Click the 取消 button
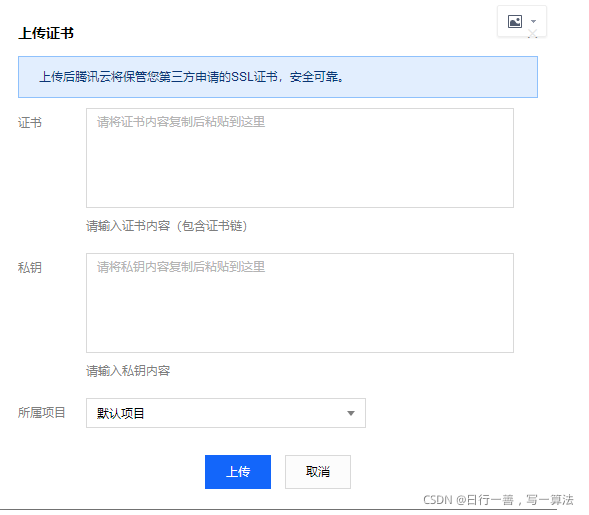 point(318,472)
